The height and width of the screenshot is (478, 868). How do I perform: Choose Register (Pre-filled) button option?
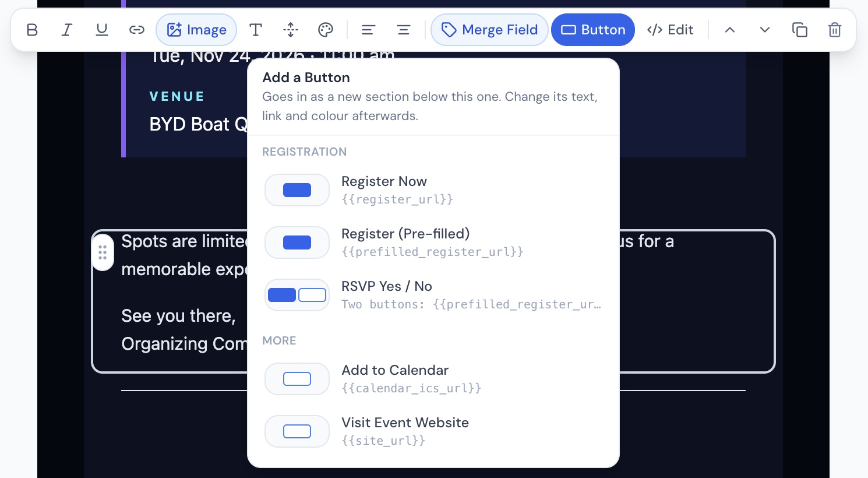point(433,242)
